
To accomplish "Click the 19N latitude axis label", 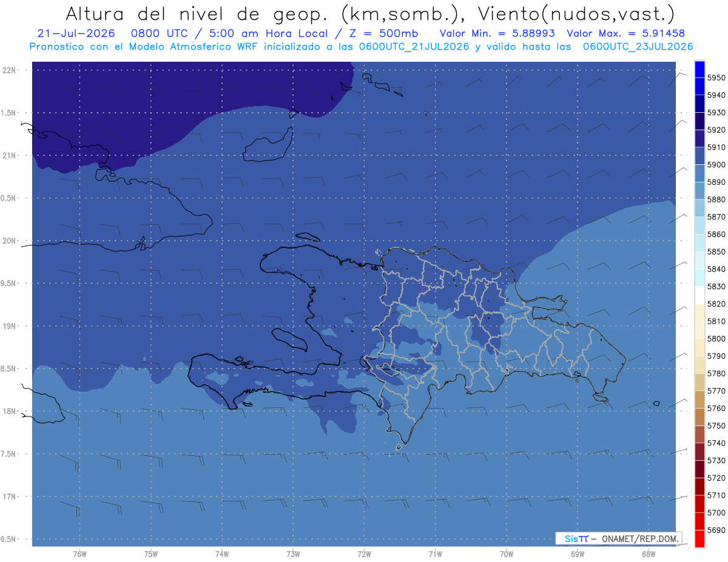I will click(x=9, y=326).
